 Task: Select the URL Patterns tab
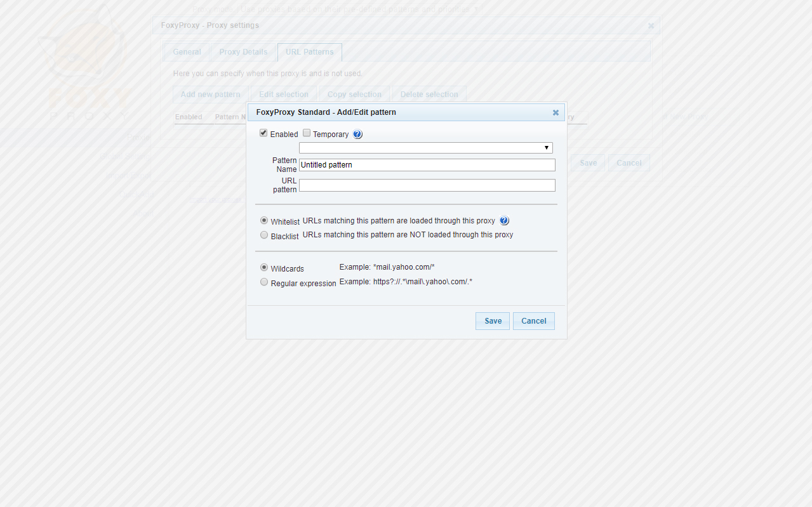point(309,52)
